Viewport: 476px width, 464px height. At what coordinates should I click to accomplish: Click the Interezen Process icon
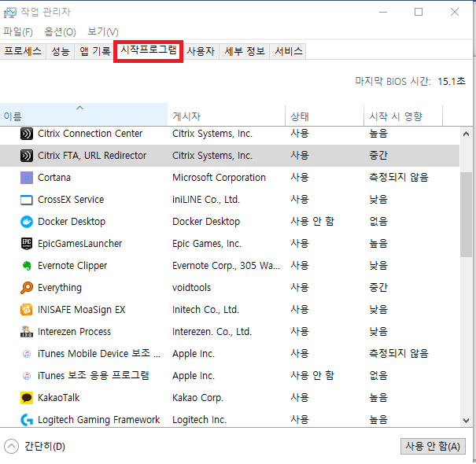pyautogui.click(x=27, y=332)
